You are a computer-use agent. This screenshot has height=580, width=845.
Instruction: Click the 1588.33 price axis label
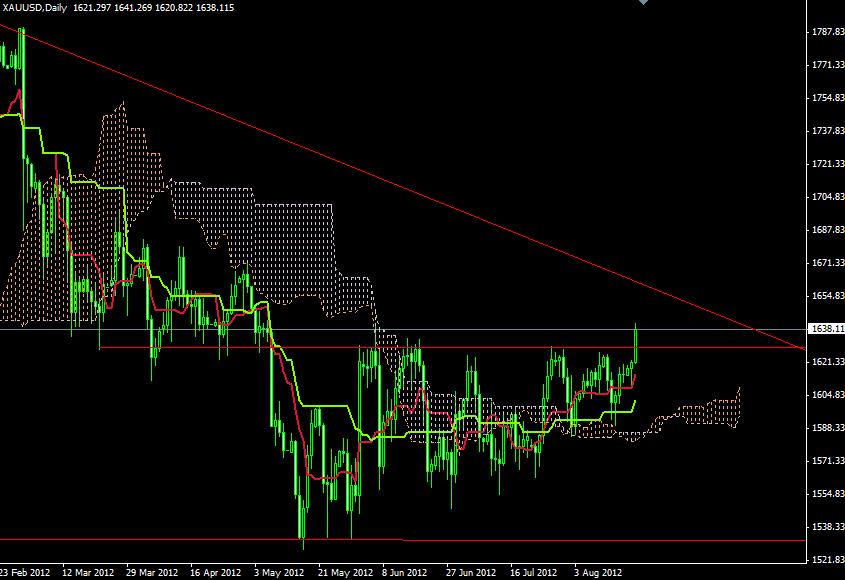click(828, 427)
